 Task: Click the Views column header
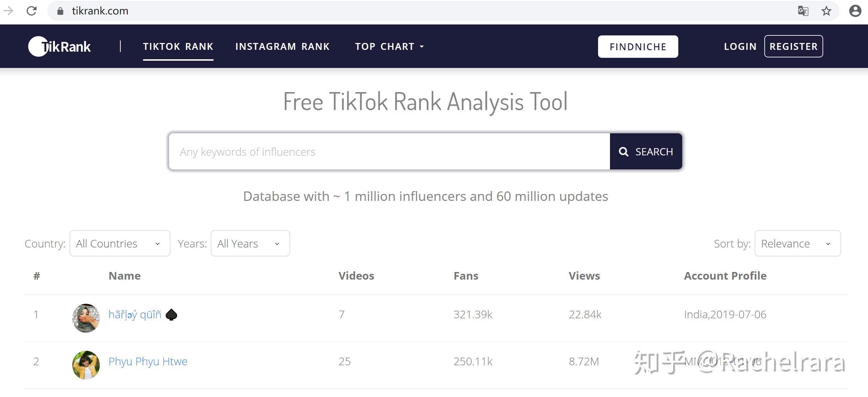point(584,276)
